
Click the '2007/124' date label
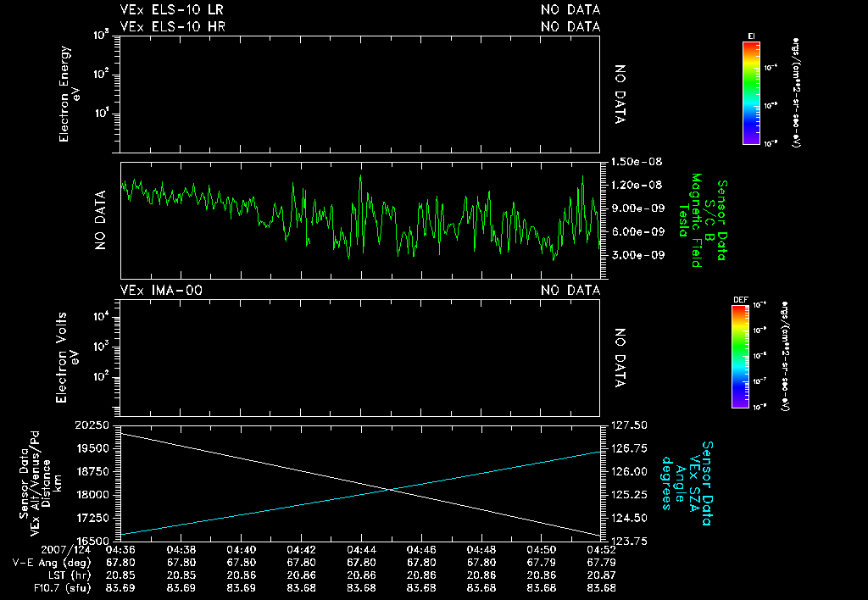pyautogui.click(x=66, y=551)
